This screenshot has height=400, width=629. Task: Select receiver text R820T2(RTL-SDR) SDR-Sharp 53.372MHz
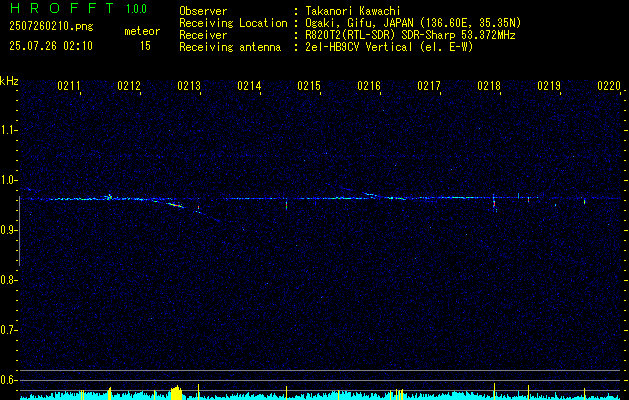coord(410,35)
